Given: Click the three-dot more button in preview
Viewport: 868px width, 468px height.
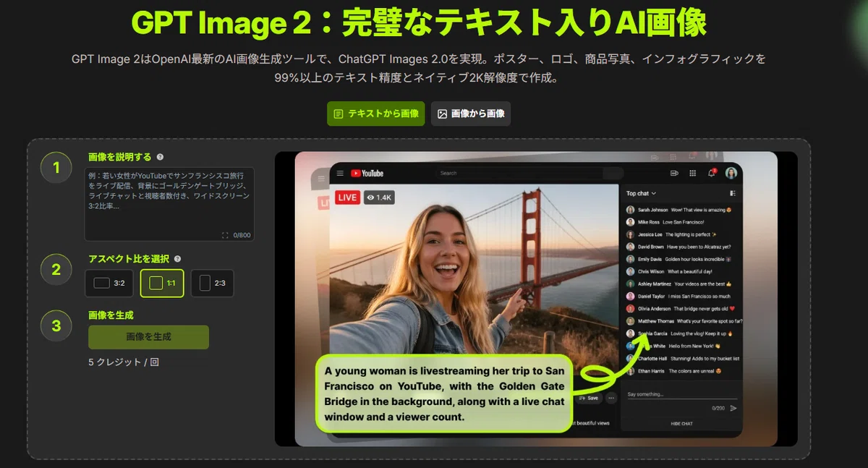Looking at the screenshot, I should coord(611,398).
